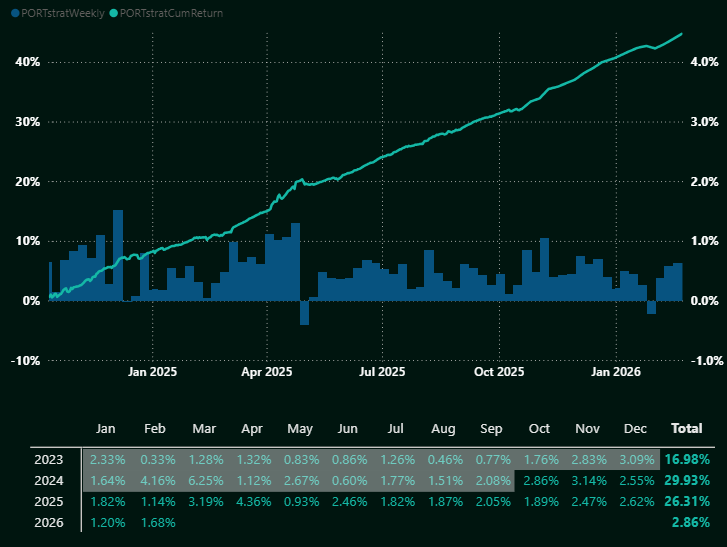Select the PORTstratWeekly legend label
Screen dimensions: 727x547
pos(59,13)
